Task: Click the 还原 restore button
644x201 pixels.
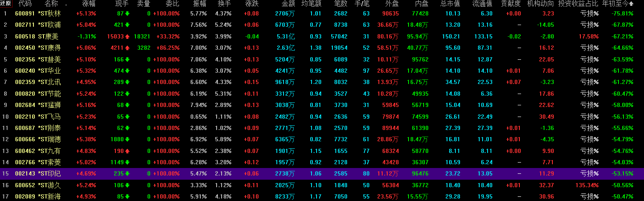Action: 5,4
